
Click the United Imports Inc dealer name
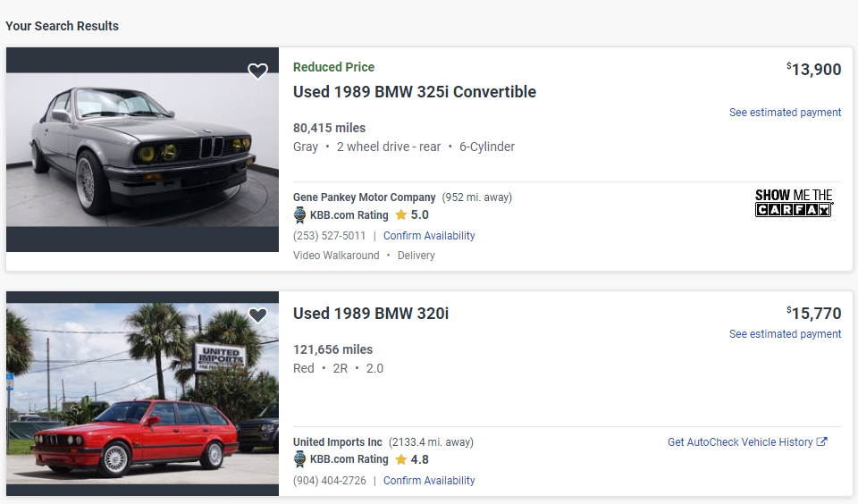click(x=338, y=442)
